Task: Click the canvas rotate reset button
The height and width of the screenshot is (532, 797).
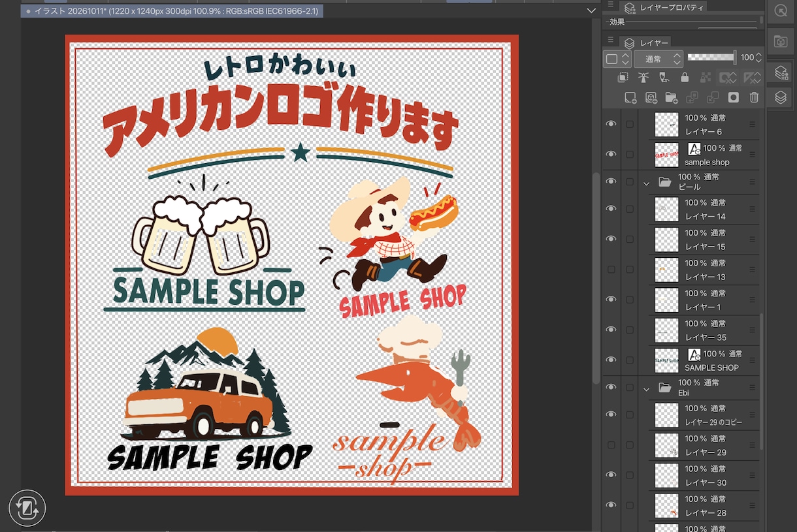Action: 27,508
